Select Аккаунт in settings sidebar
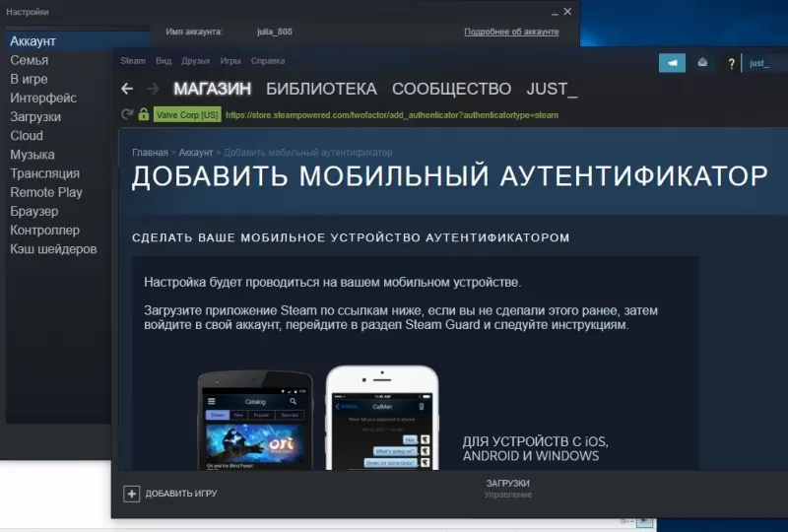Screen dimensions: 788x532 78,41
